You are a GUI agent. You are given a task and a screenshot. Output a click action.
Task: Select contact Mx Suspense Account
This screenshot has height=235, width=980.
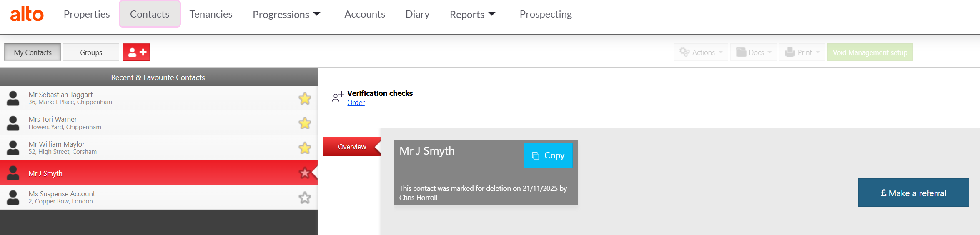point(159,197)
